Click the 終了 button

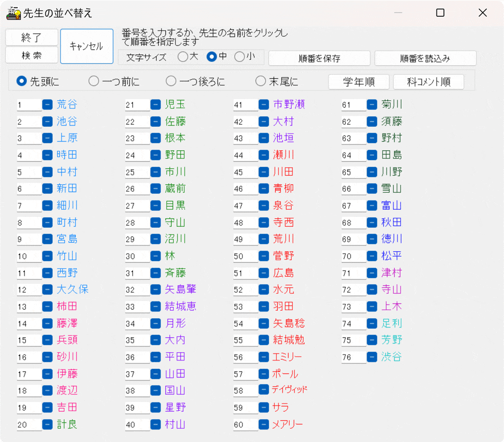pos(31,37)
